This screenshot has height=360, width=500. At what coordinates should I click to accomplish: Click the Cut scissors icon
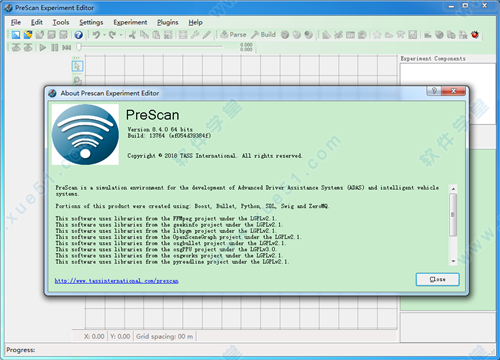pos(132,35)
